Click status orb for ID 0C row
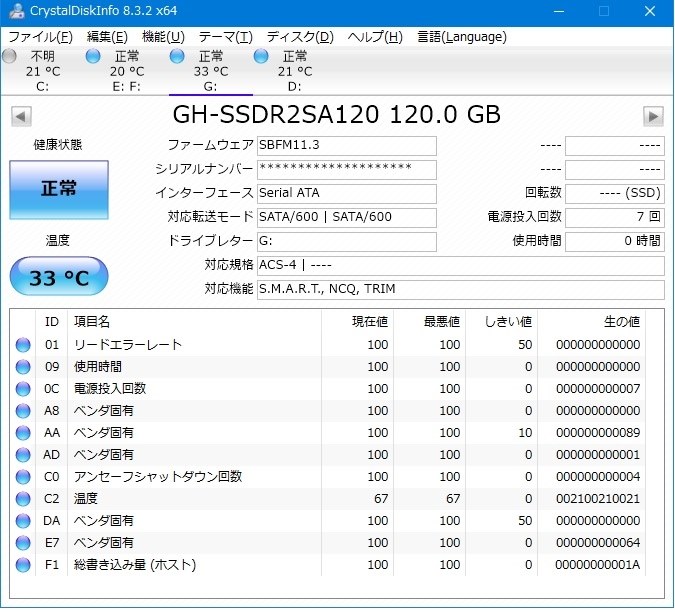This screenshot has height=613, width=675. coord(23,389)
